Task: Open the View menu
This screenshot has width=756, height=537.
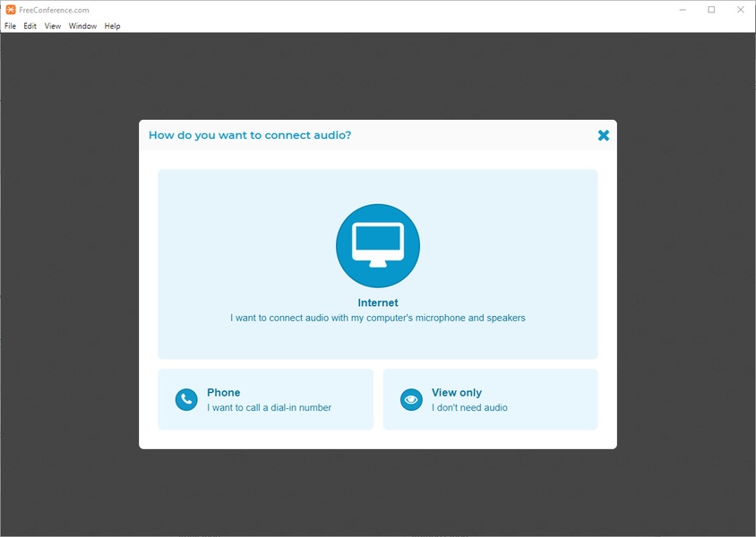Action: pos(53,26)
